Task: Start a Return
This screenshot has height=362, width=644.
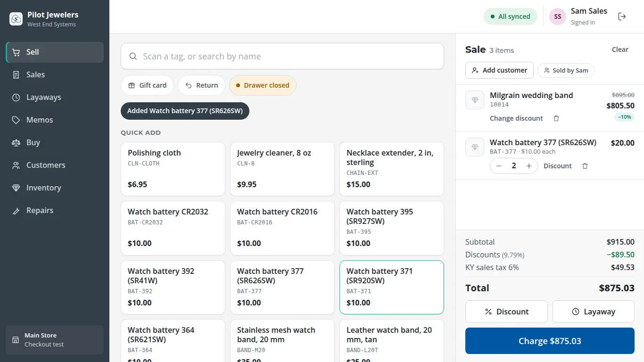Action: 201,85
